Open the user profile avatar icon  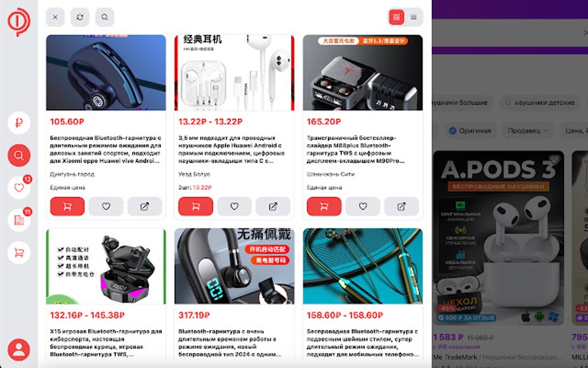(19, 350)
